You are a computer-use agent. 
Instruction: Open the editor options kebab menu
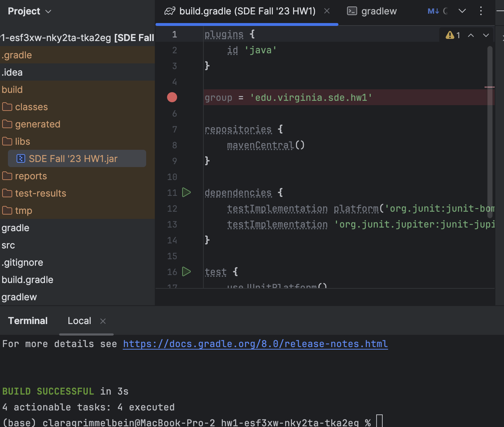pos(481,11)
